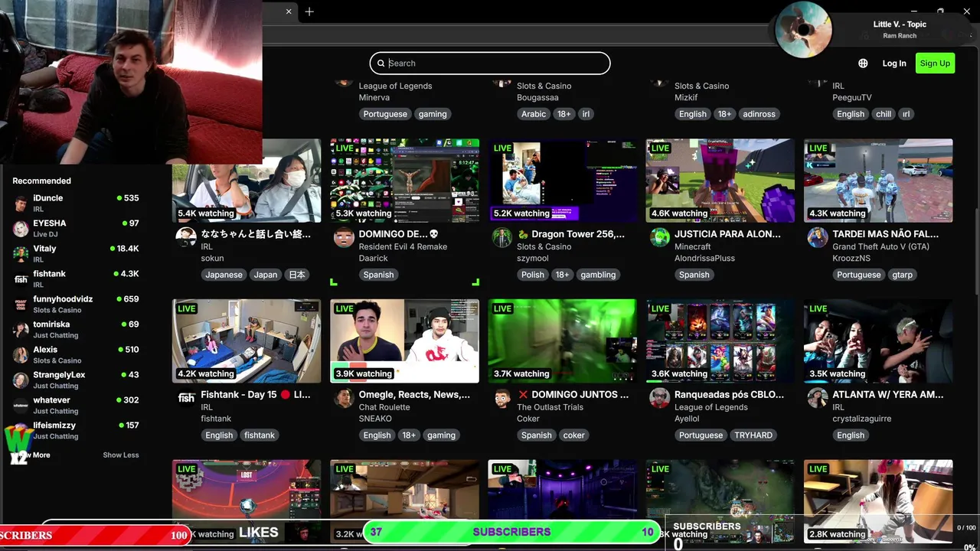Click the globe language icon
980x551 pixels.
pyautogui.click(x=863, y=64)
